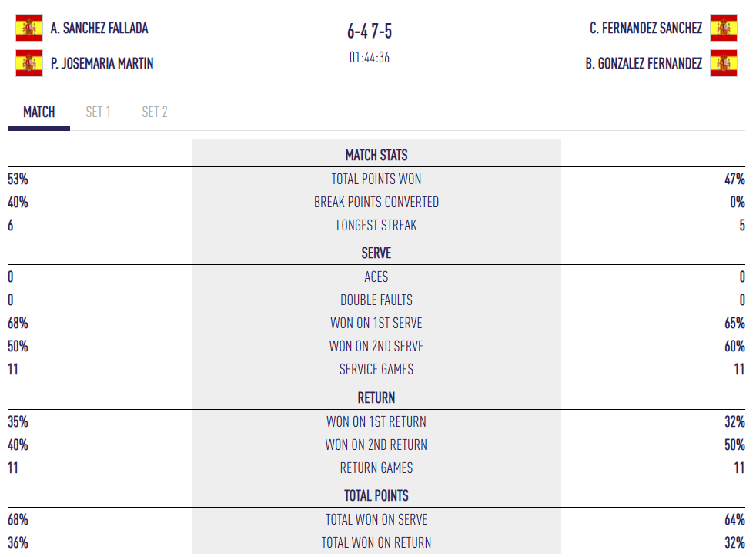Open B. Gonzalez Fernandez player name
This screenshot has height=557, width=756.
(644, 63)
